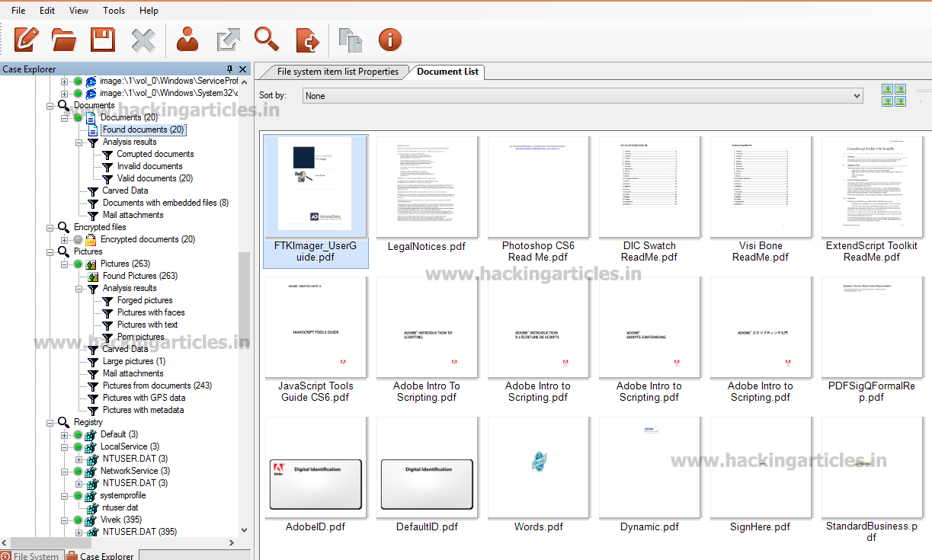This screenshot has height=560, width=932.
Task: Select the FTKImager_UserGuide.pdf thumbnail
Action: coord(315,201)
